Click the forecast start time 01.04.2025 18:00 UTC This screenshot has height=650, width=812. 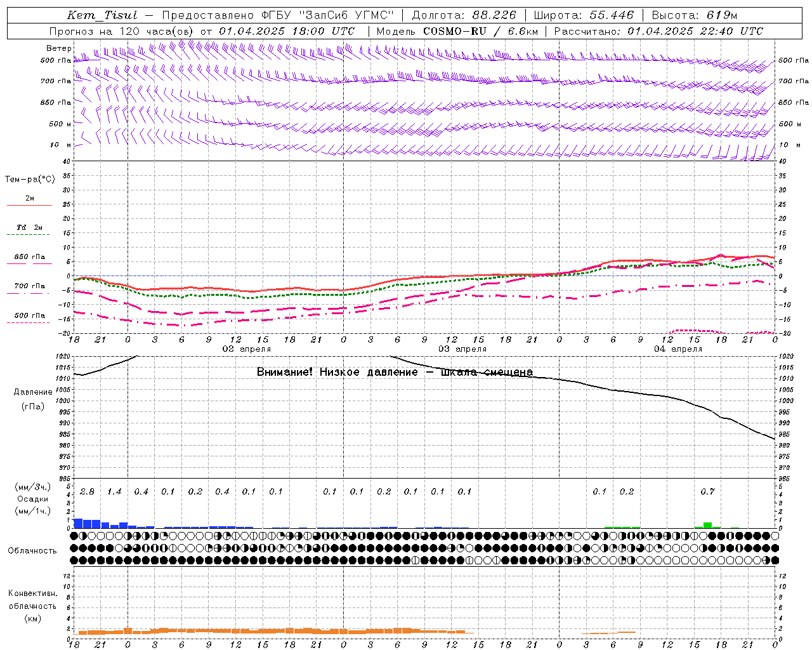pos(287,31)
